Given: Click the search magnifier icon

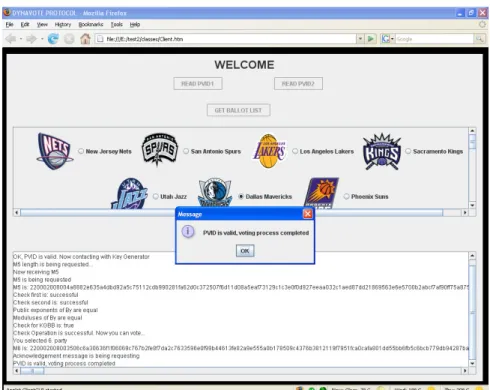Looking at the screenshot, I should (x=479, y=39).
